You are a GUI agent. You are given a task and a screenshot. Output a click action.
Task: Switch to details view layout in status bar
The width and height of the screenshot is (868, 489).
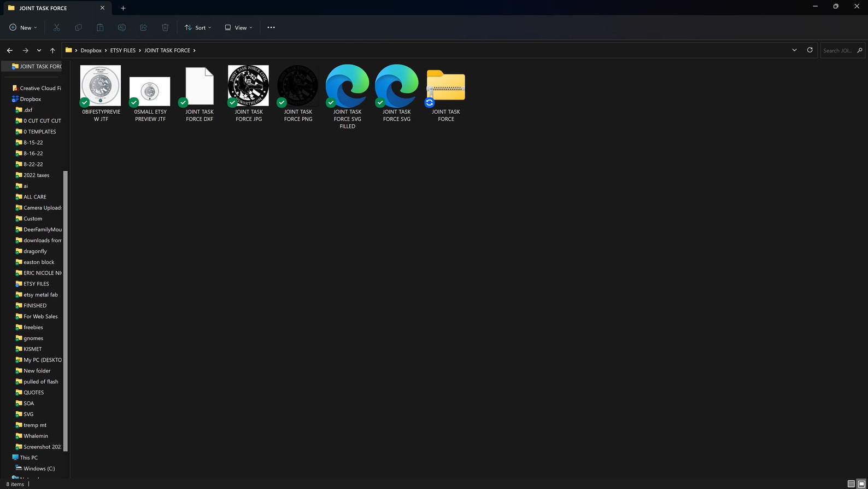pos(851,484)
